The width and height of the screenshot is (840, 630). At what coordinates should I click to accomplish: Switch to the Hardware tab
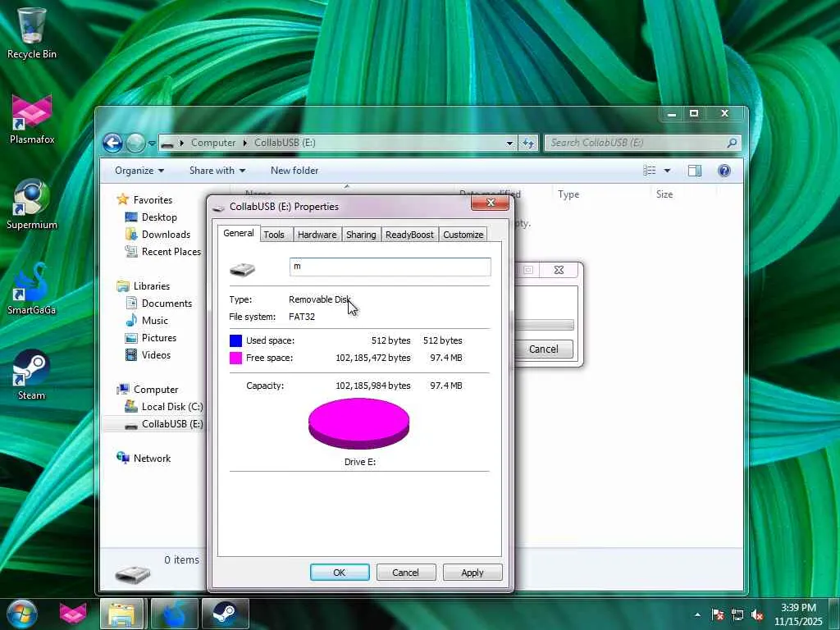click(317, 235)
